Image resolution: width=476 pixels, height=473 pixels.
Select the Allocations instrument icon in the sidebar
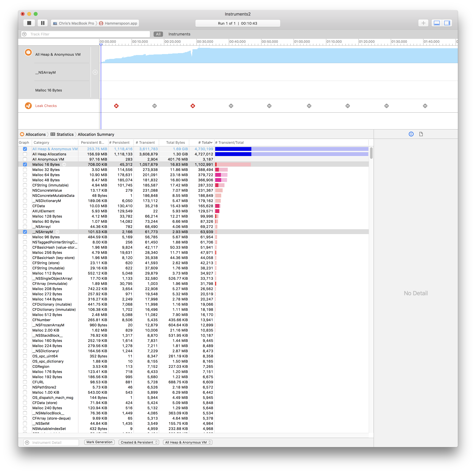[28, 52]
